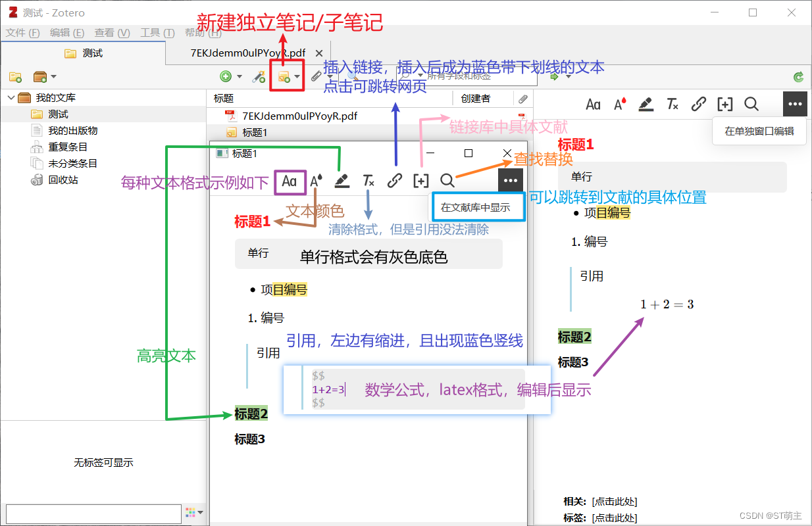Open dropdown arrow beside New Note icon
This screenshot has height=526, width=812.
(x=297, y=77)
